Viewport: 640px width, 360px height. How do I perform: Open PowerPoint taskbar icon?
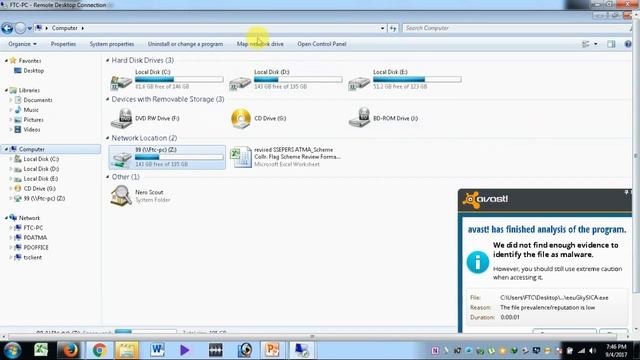[272, 350]
